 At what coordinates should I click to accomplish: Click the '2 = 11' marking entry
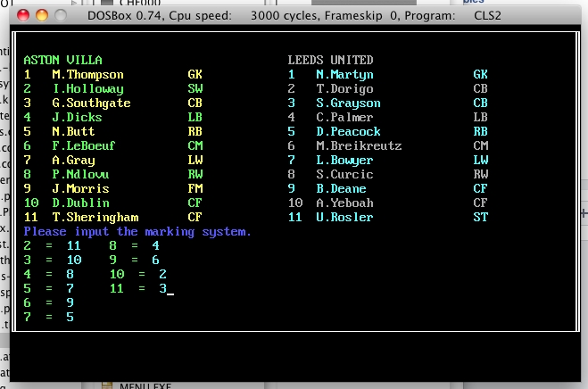[52, 245]
